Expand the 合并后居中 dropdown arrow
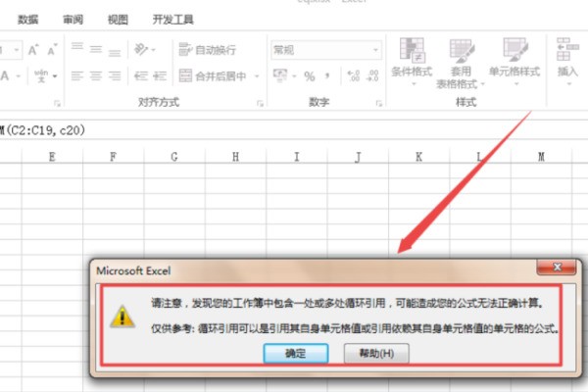Viewport: 588px width, 392px height. pos(257,76)
